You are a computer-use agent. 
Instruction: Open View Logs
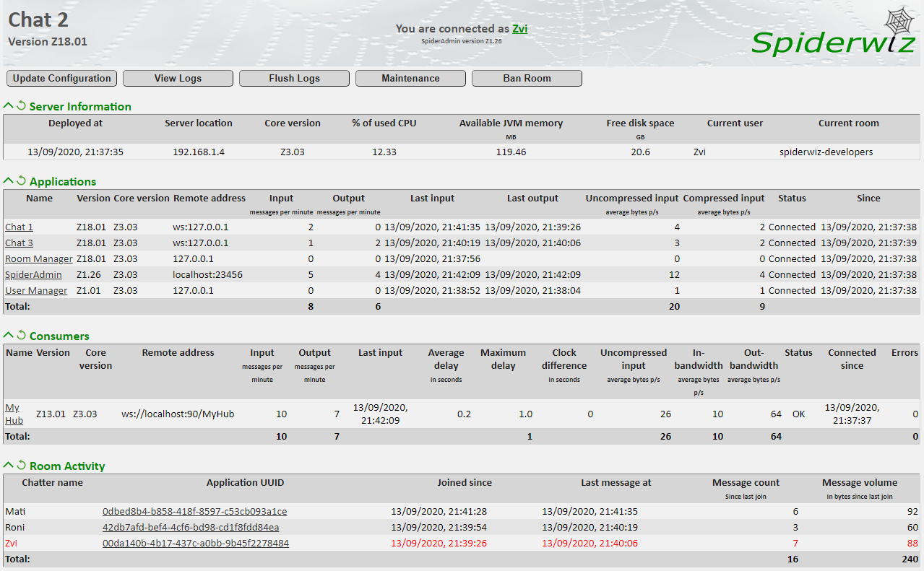[x=178, y=78]
